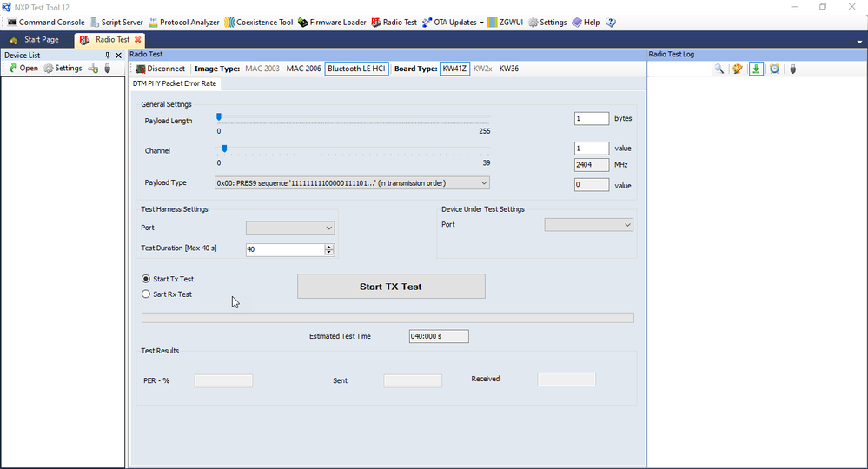Click the Estimated Test Time field
The image size is (868, 469).
click(x=439, y=336)
